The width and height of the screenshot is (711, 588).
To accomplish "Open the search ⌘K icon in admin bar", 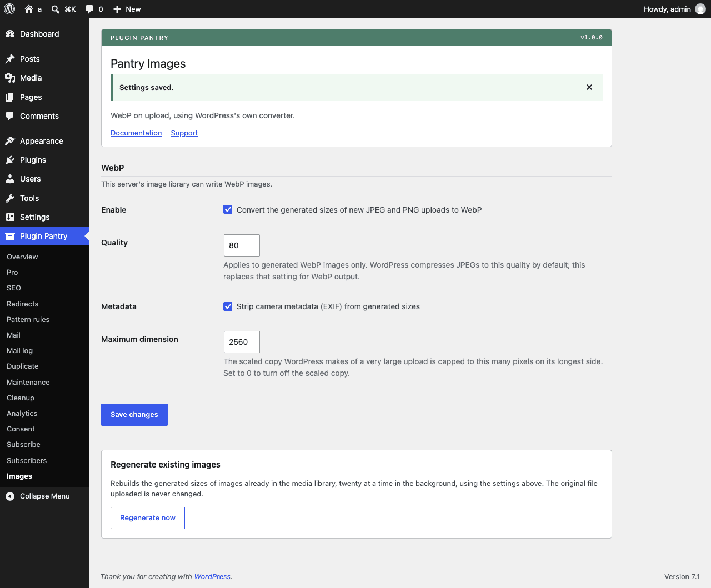I will pos(56,9).
